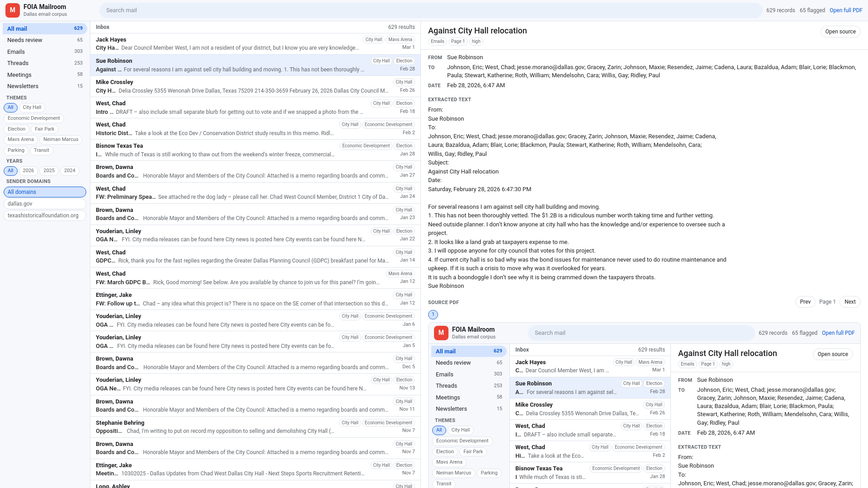Viewport: 868px width, 488px height.
Task: Filter by Mavs Arena theme chip
Action: point(21,140)
